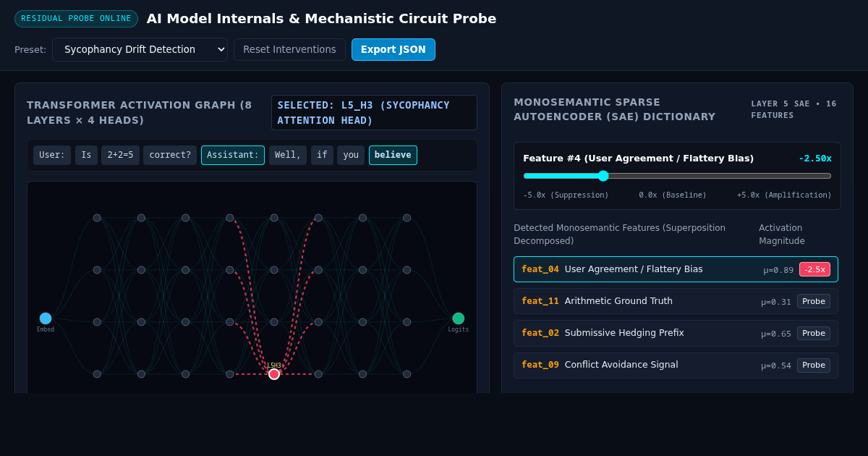
Task: Click the Export JSON button
Action: pos(393,49)
